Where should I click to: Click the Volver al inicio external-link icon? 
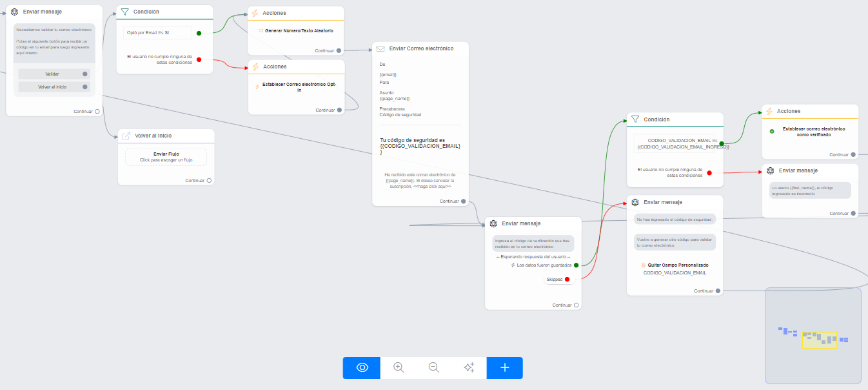point(126,136)
